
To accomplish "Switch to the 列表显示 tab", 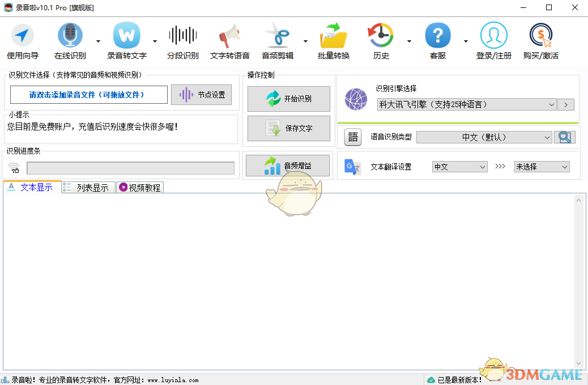I will coord(88,188).
